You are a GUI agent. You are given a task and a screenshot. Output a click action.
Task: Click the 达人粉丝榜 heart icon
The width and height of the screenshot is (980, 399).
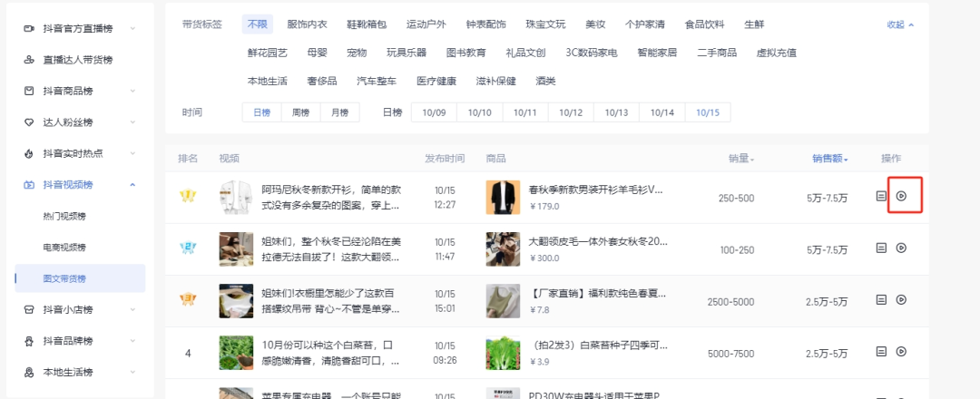click(x=29, y=122)
